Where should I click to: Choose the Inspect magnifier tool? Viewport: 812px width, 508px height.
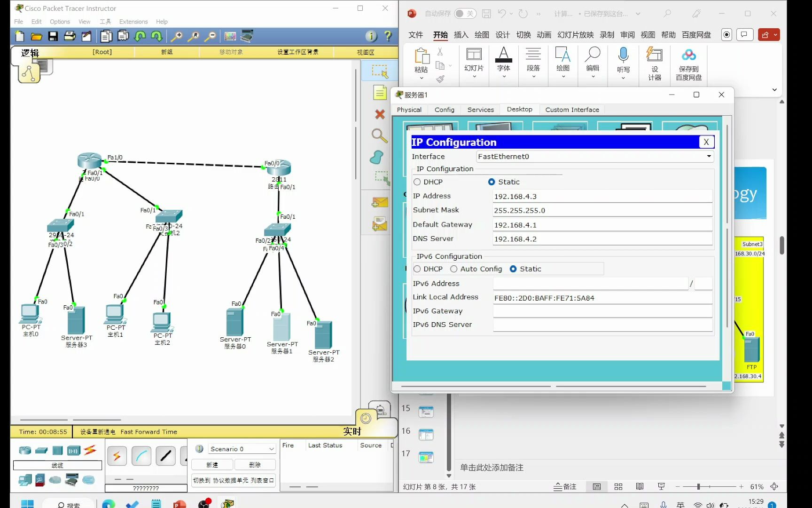pyautogui.click(x=380, y=136)
